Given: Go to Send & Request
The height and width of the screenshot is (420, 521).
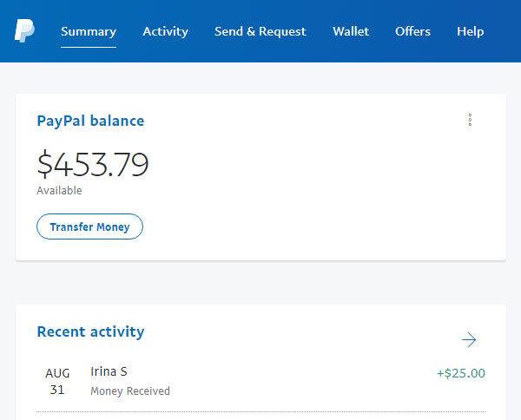Looking at the screenshot, I should (260, 31).
